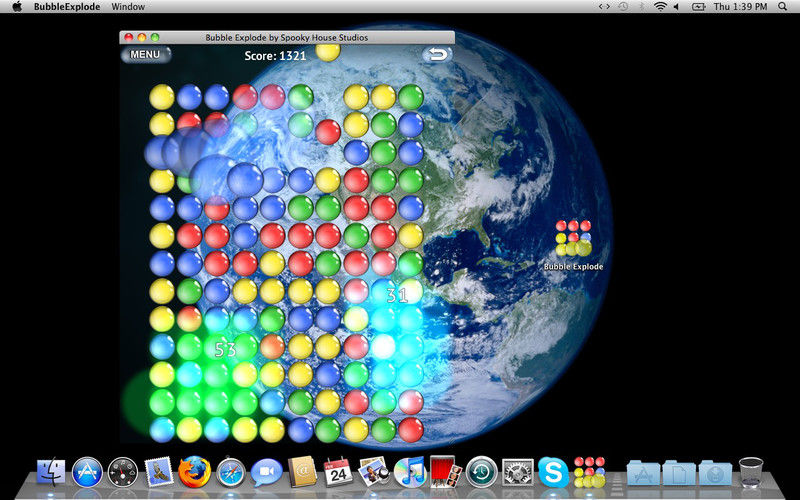Viewport: 800px width, 500px height.
Task: Open the Apple menu
Action: 17,7
